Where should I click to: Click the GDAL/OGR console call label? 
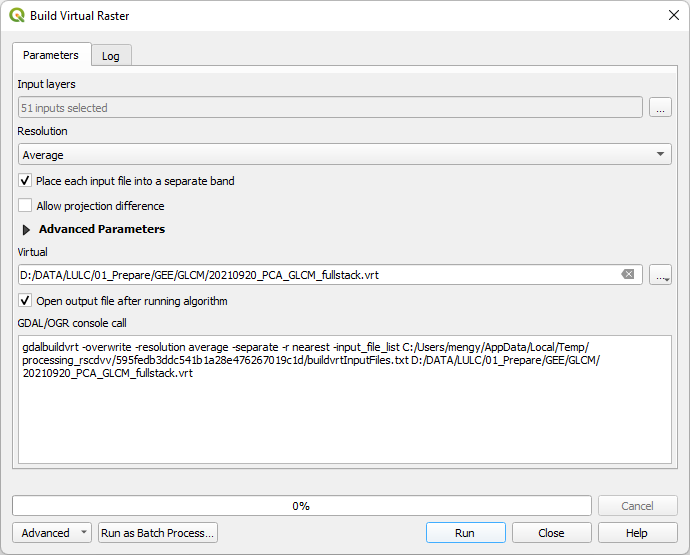point(72,323)
